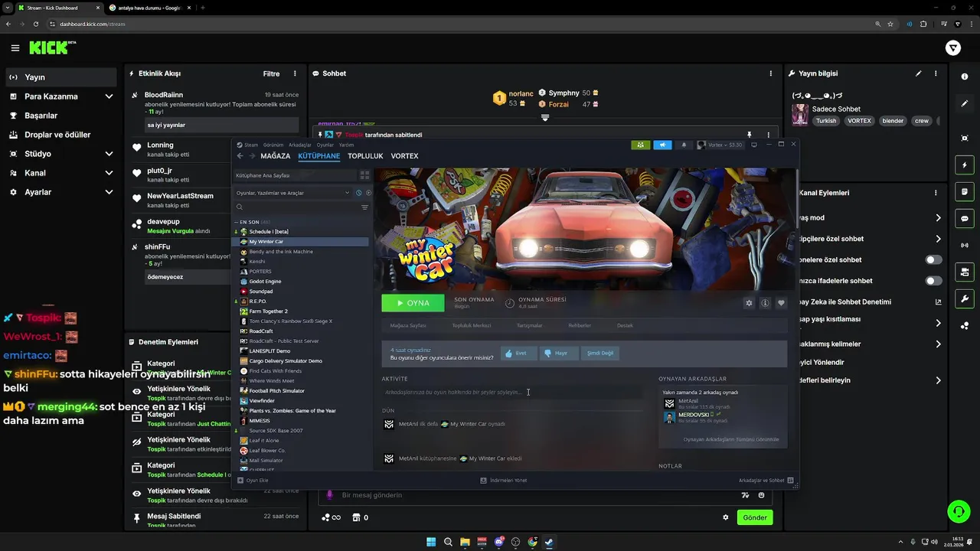This screenshot has height=551, width=980.
Task: Expand Kanal sidebar section
Action: click(109, 173)
